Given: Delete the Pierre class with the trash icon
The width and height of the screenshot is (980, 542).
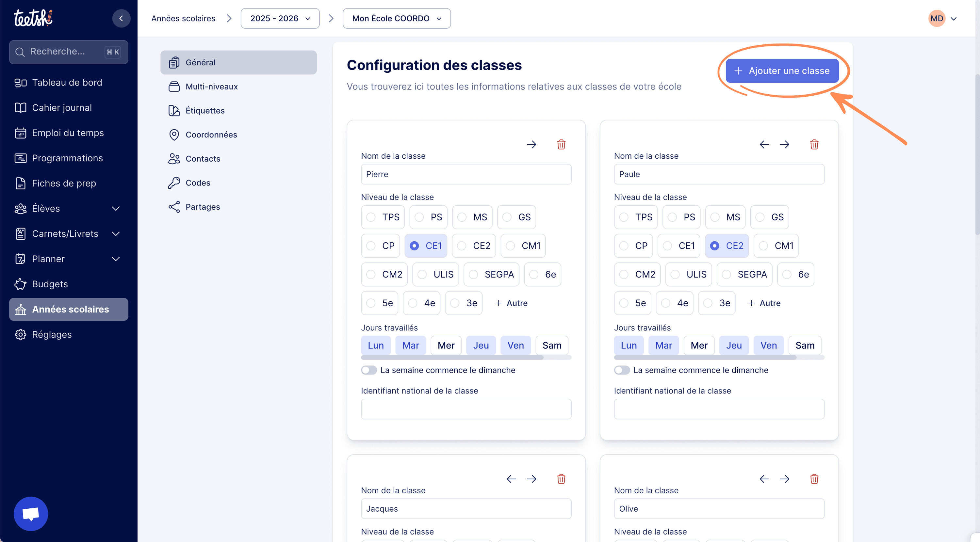Looking at the screenshot, I should [561, 145].
